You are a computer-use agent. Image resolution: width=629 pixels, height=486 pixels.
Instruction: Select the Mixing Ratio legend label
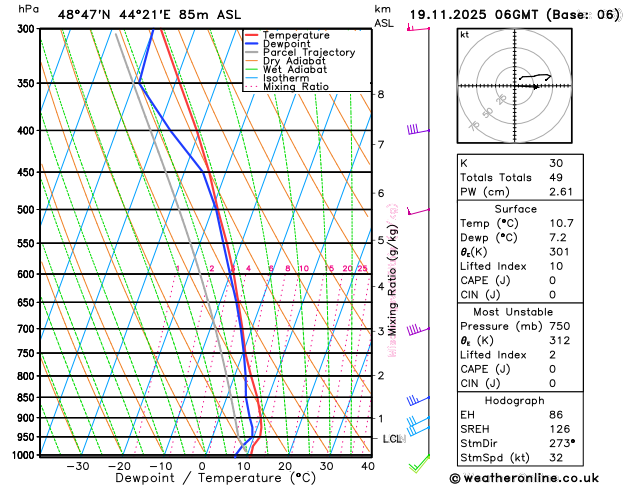[x=296, y=87]
